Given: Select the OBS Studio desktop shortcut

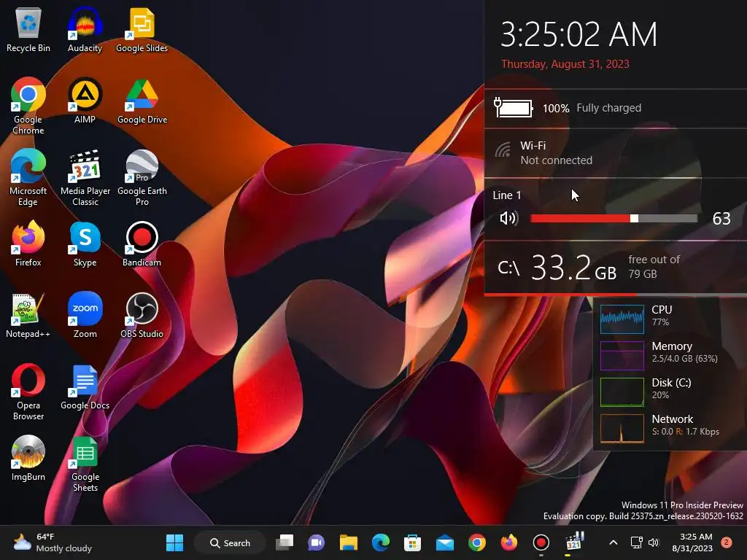Looking at the screenshot, I should (142, 315).
